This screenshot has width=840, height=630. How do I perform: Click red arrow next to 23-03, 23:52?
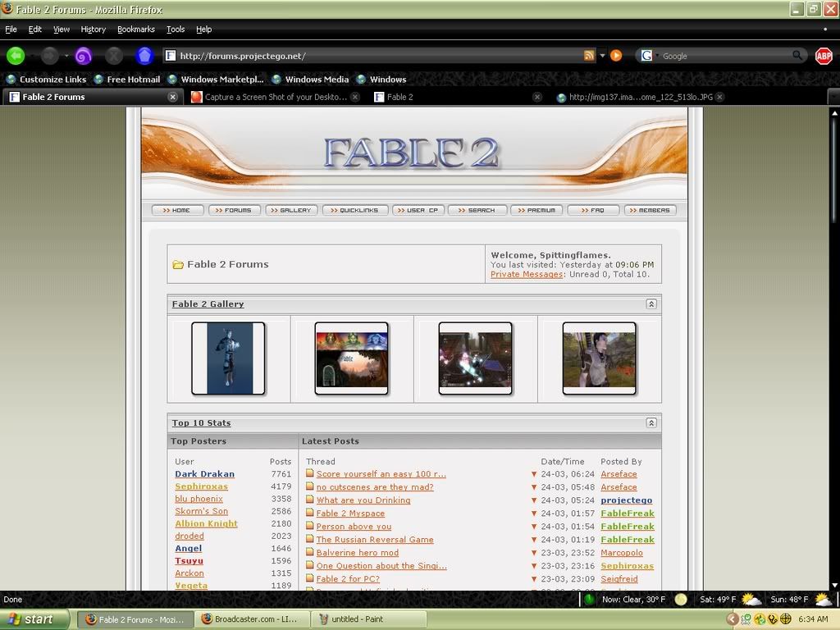tap(533, 553)
